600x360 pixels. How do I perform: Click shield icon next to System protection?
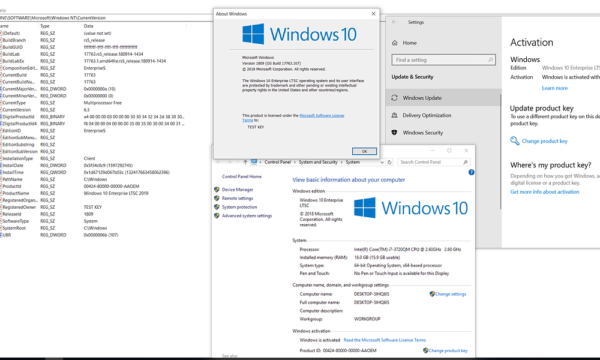tap(217, 207)
